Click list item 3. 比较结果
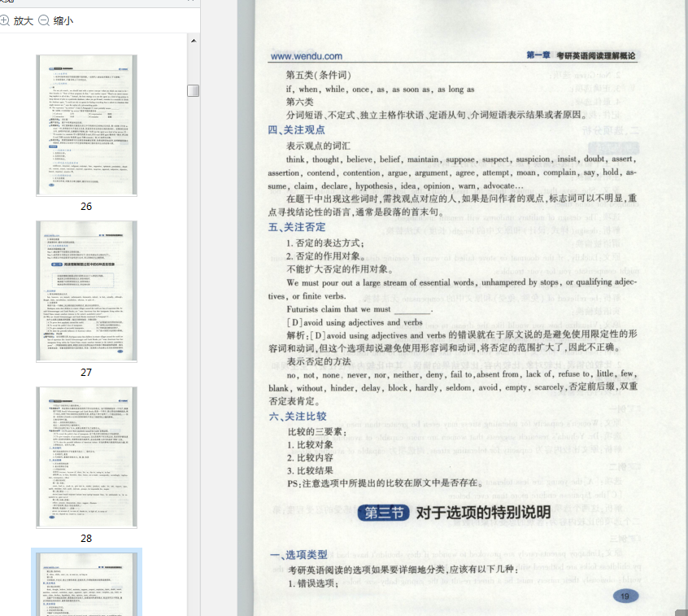Image resolution: width=688 pixels, height=616 pixels. click(x=310, y=470)
